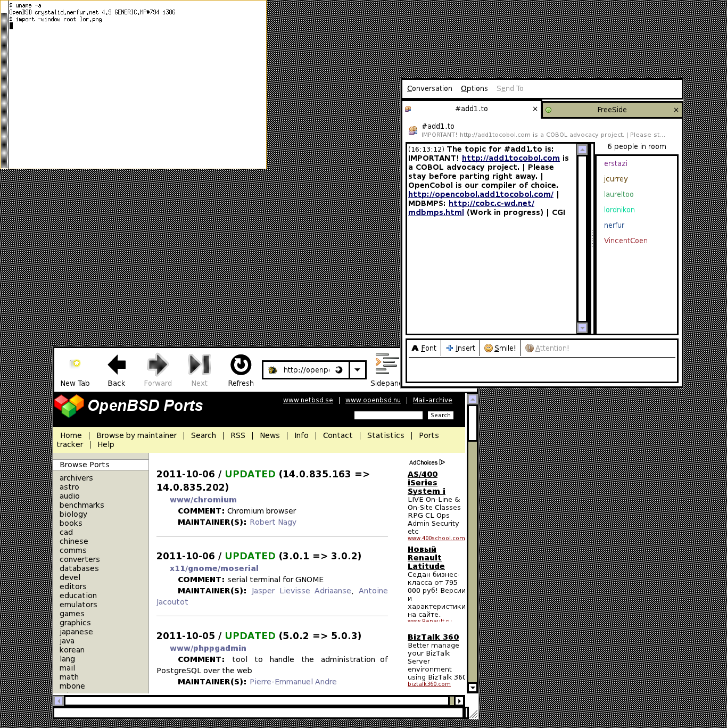Open the Conversation menu
This screenshot has width=727, height=728.
tap(429, 88)
